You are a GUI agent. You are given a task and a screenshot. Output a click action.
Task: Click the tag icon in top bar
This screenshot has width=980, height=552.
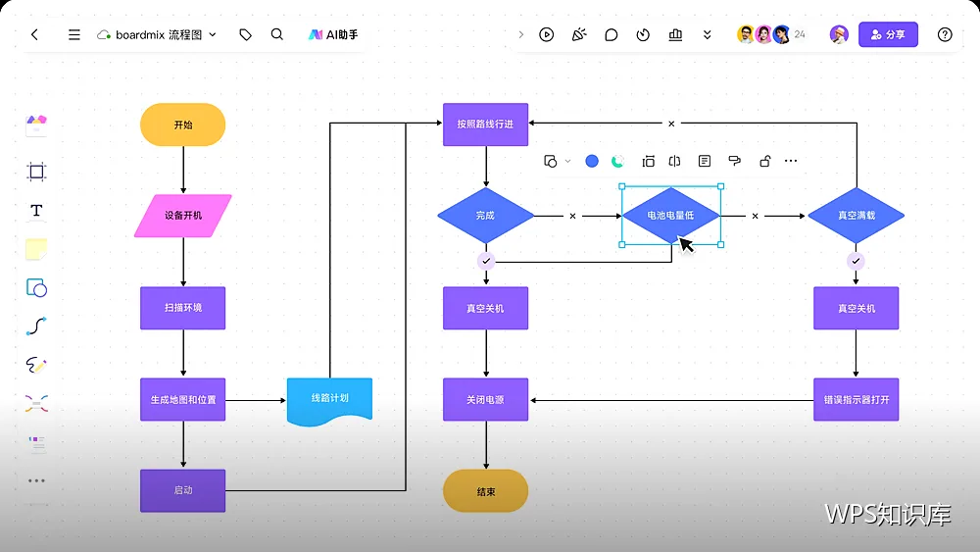[x=246, y=34]
